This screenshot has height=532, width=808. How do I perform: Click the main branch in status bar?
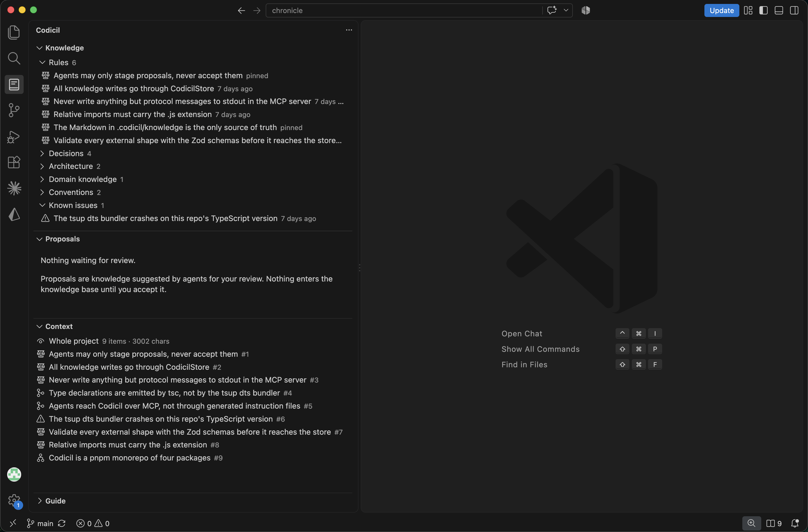click(40, 523)
